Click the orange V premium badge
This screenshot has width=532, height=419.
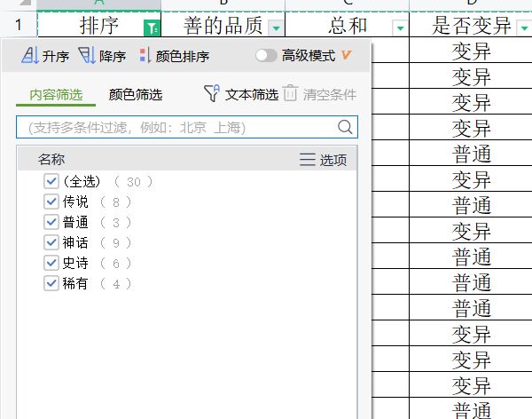(x=346, y=55)
